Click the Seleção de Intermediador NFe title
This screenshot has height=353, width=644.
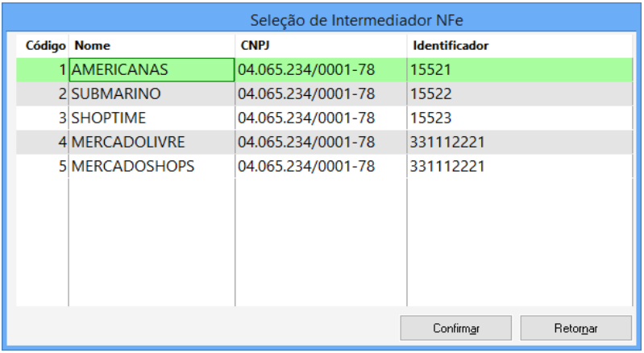point(356,20)
